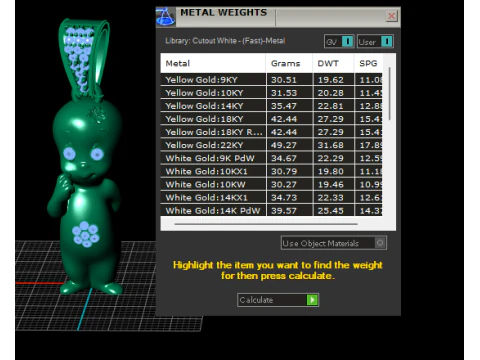The height and width of the screenshot is (360, 480).
Task: Click the green arrow on Calculate
Action: click(312, 300)
